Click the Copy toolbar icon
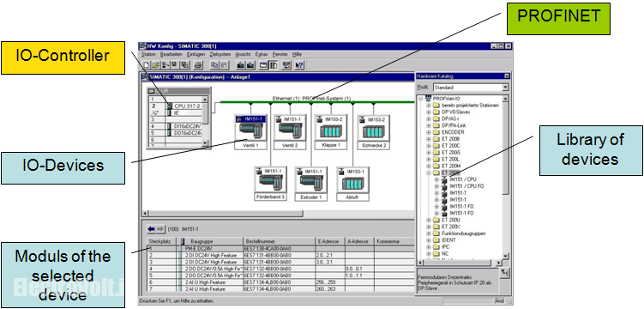Viewport: 644px width, 309px height. (x=214, y=65)
